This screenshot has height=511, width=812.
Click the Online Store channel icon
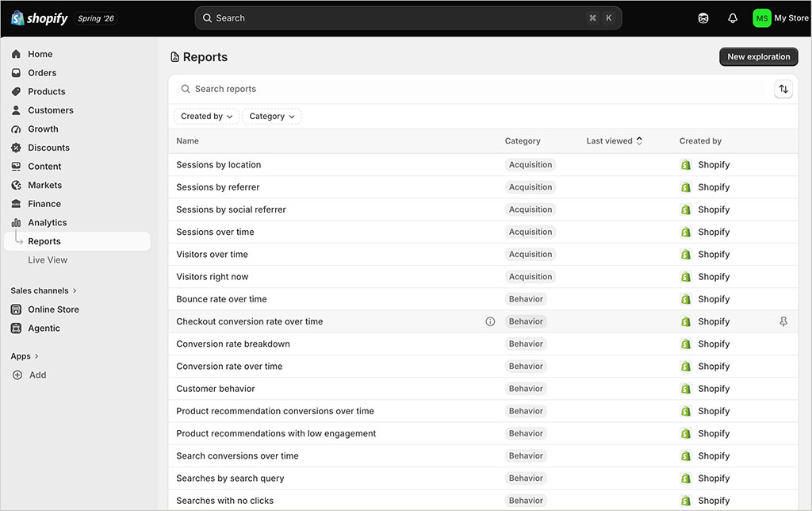click(16, 309)
